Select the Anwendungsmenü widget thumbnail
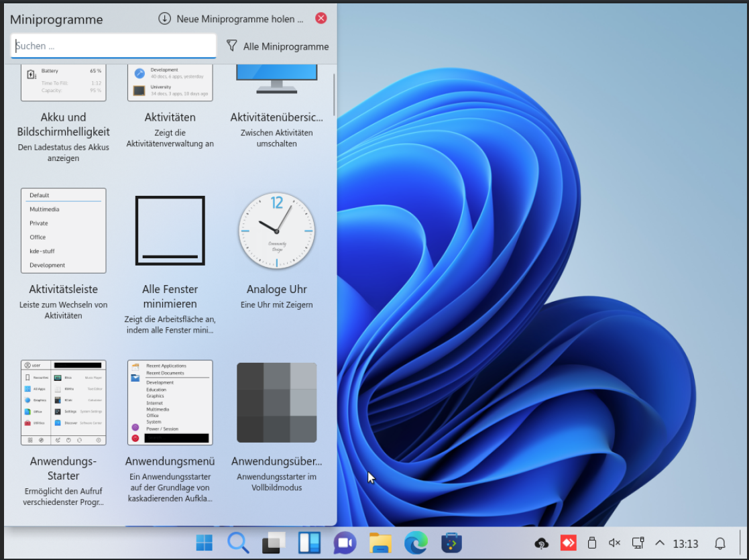The width and height of the screenshot is (749, 560). point(170,402)
